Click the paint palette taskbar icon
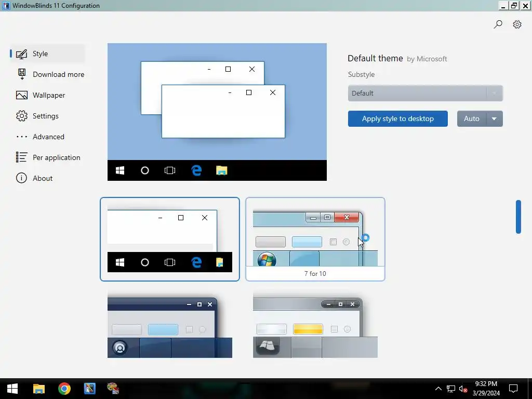This screenshot has width=532, height=399. [113, 389]
